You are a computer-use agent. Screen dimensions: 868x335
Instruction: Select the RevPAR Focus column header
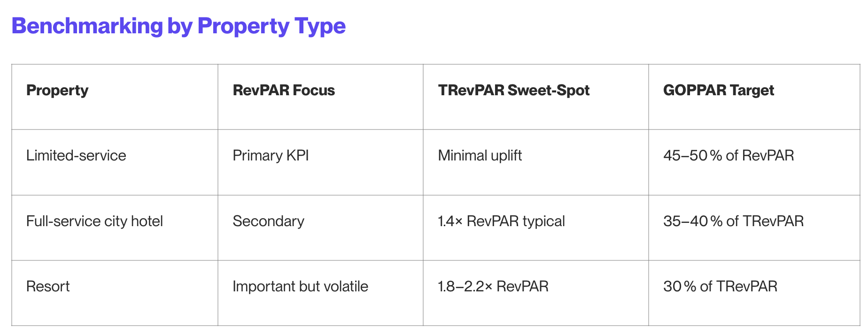tap(284, 90)
